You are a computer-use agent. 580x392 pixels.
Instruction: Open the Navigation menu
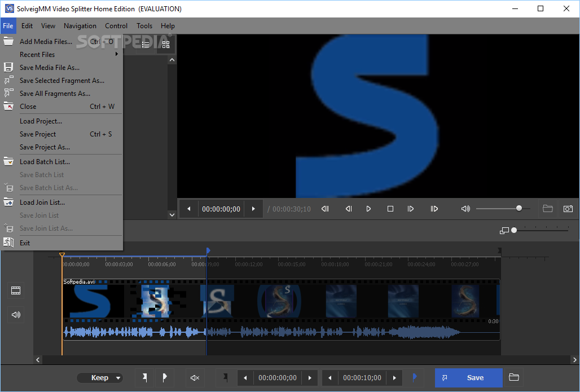(80, 26)
